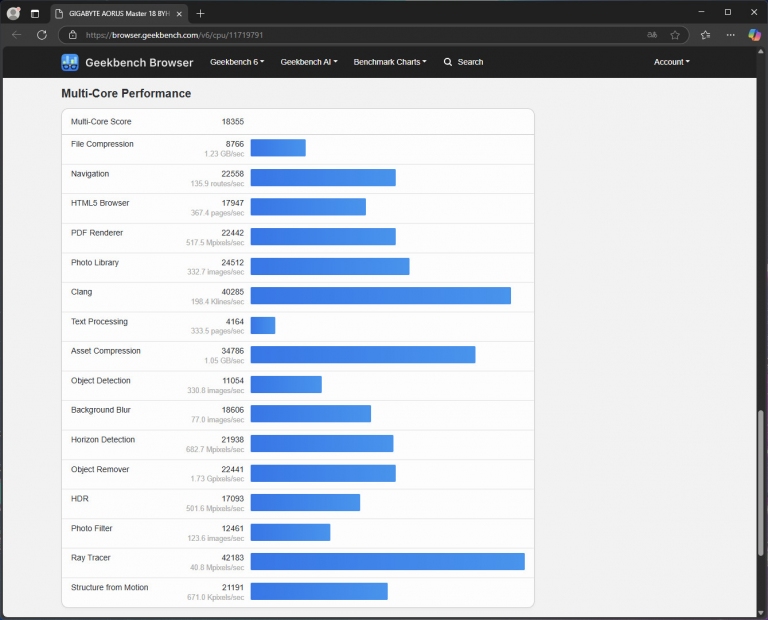Click the File Compression row label
The image size is (768, 620).
102,144
